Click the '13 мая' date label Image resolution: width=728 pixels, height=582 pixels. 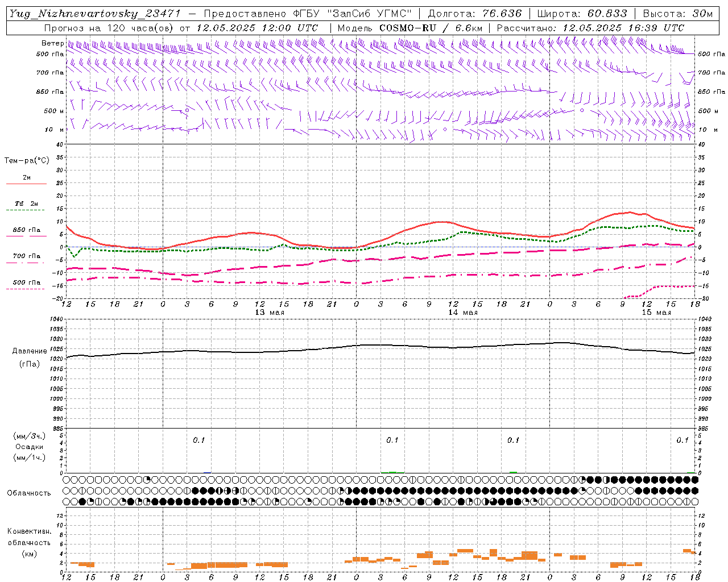[270, 313]
